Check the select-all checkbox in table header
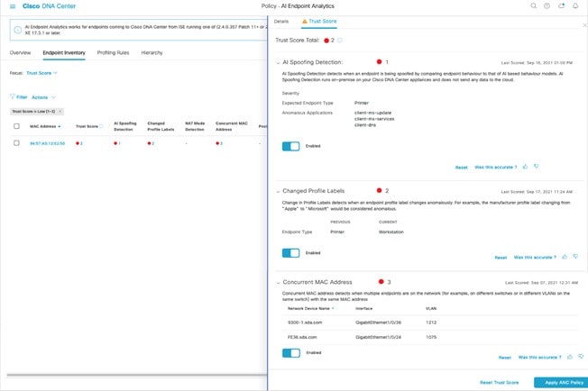The image size is (588, 391). tap(16, 126)
